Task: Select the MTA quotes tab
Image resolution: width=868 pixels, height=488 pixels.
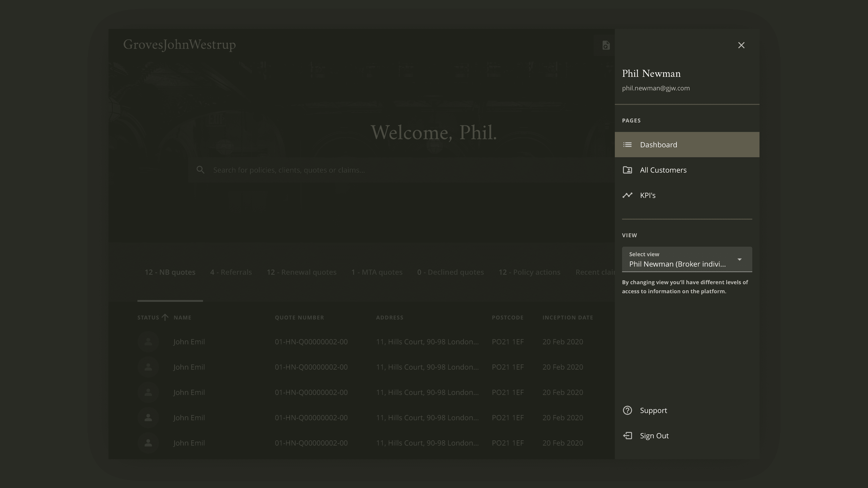Action: (377, 272)
